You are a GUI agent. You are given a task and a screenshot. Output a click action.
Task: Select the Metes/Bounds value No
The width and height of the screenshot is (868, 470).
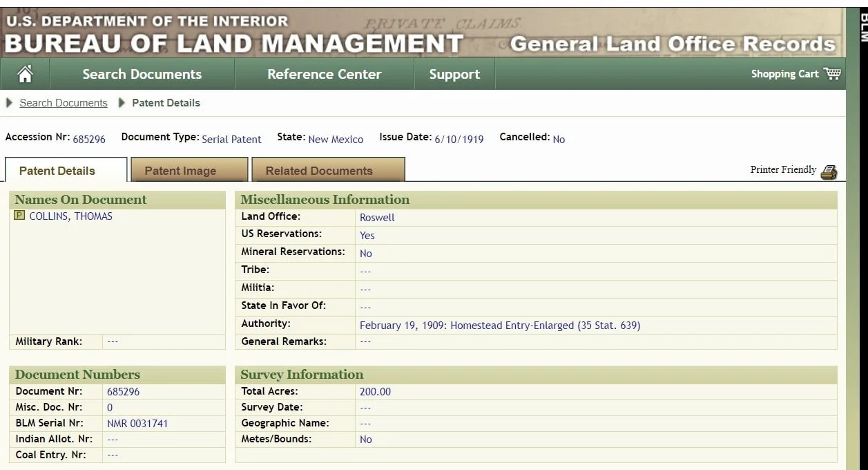366,440
